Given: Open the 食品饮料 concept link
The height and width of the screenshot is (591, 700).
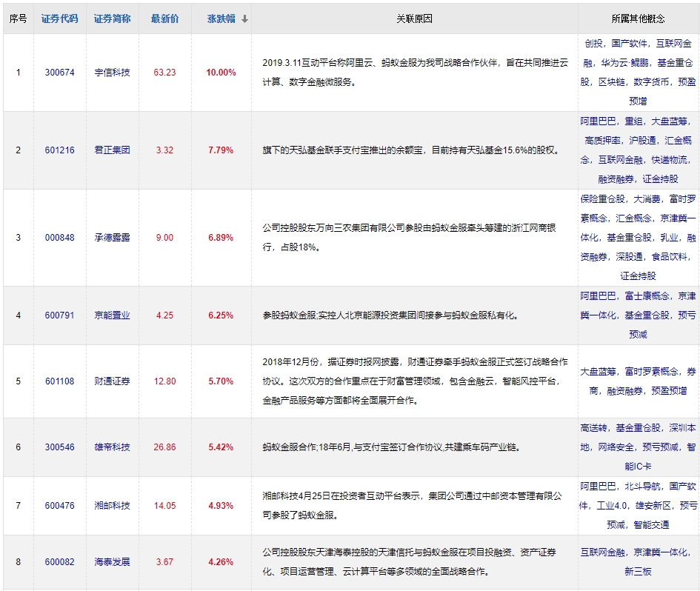Looking at the screenshot, I should click(669, 257).
